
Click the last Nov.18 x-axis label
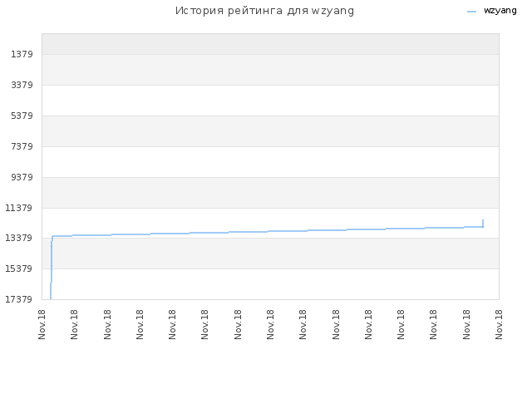499,324
